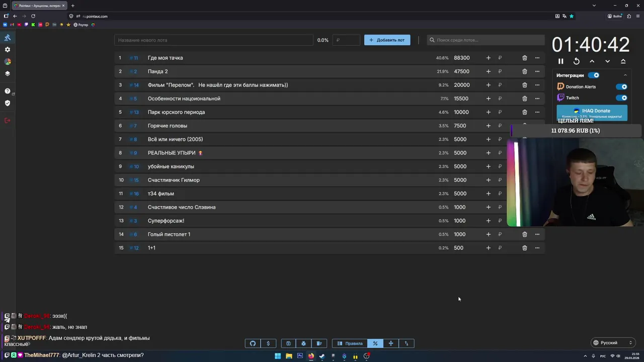644x362 pixels.
Task: Click the red logout icon in sidebar
Action: click(8, 120)
